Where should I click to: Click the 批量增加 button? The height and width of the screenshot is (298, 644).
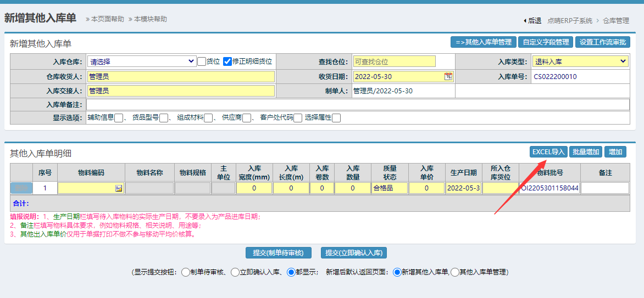(x=585, y=152)
